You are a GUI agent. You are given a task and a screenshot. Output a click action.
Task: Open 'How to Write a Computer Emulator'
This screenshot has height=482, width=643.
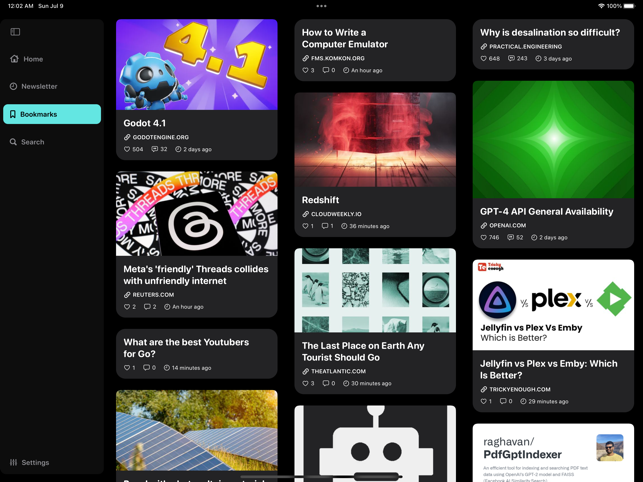[x=345, y=38]
